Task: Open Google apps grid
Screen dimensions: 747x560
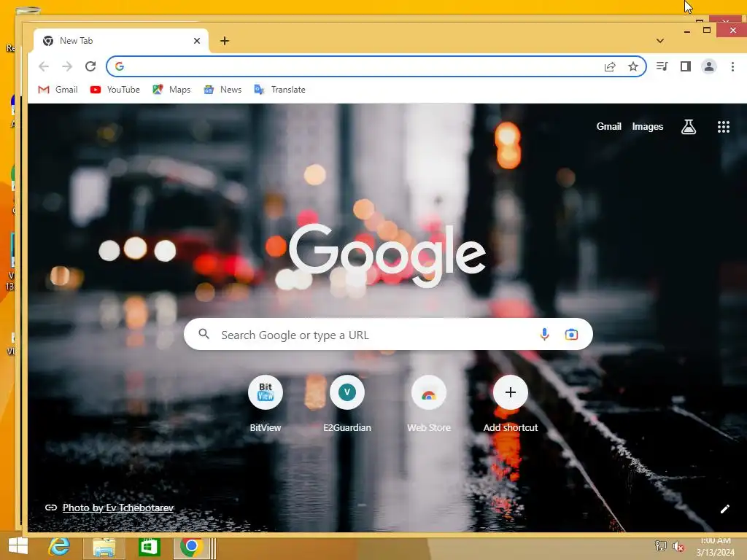Action: (x=723, y=127)
